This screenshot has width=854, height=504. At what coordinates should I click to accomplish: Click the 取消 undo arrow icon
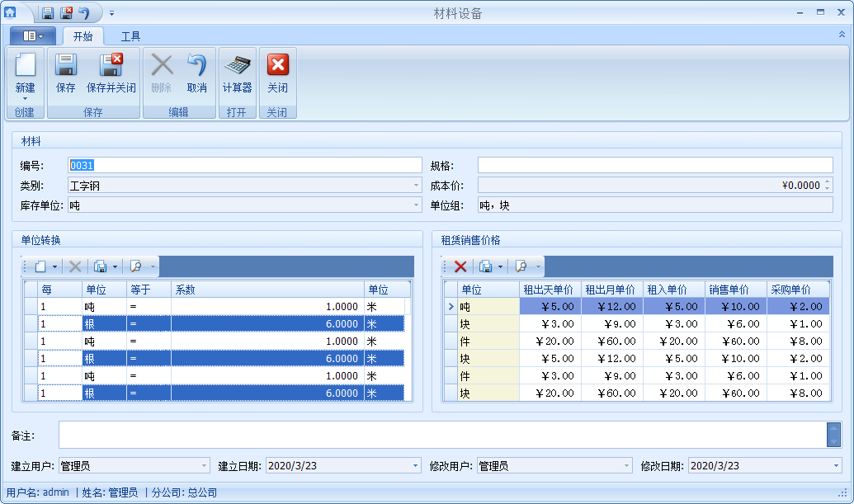coord(196,65)
